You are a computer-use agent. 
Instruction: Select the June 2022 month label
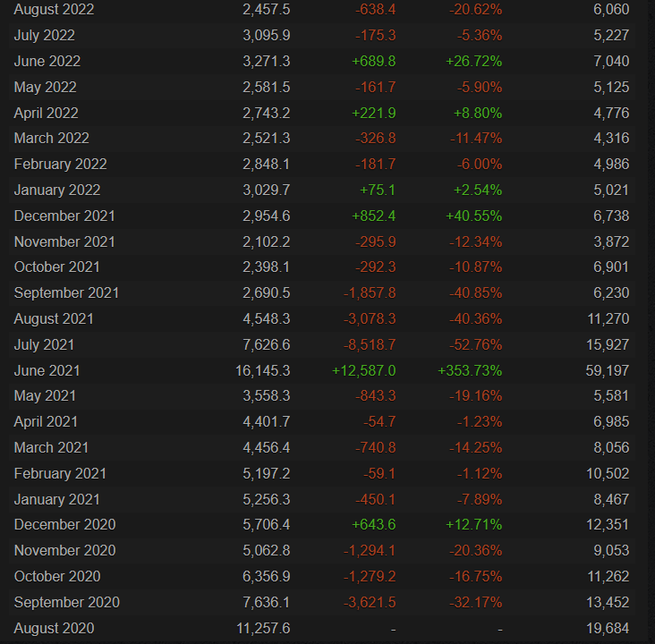[x=47, y=61]
